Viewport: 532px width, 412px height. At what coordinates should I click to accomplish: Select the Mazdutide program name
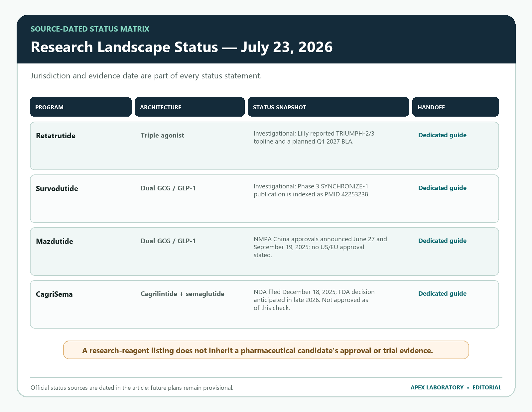click(55, 241)
